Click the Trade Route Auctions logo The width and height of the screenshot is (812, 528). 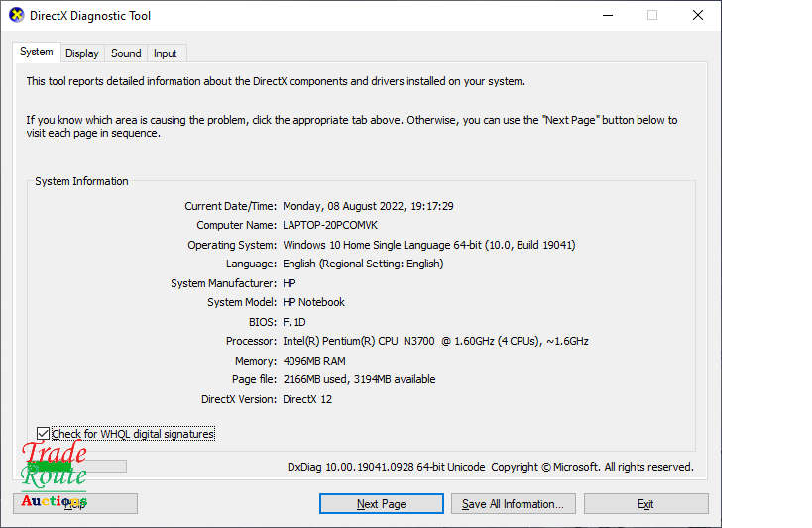click(x=55, y=474)
